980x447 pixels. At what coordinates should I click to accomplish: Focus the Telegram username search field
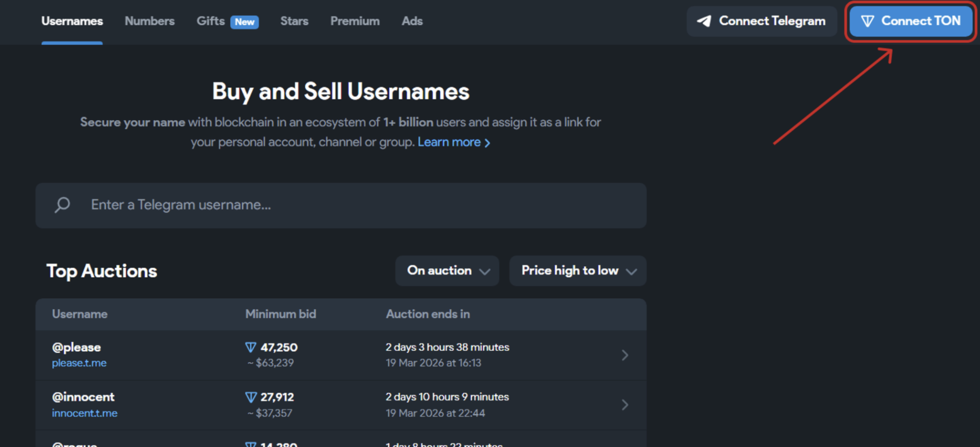tap(356, 205)
